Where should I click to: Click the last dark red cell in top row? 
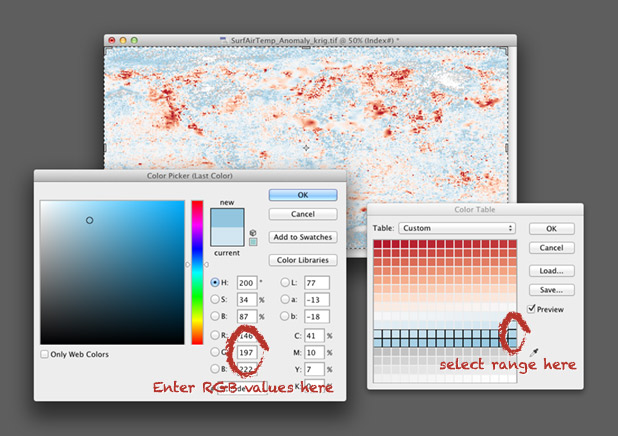(512, 244)
